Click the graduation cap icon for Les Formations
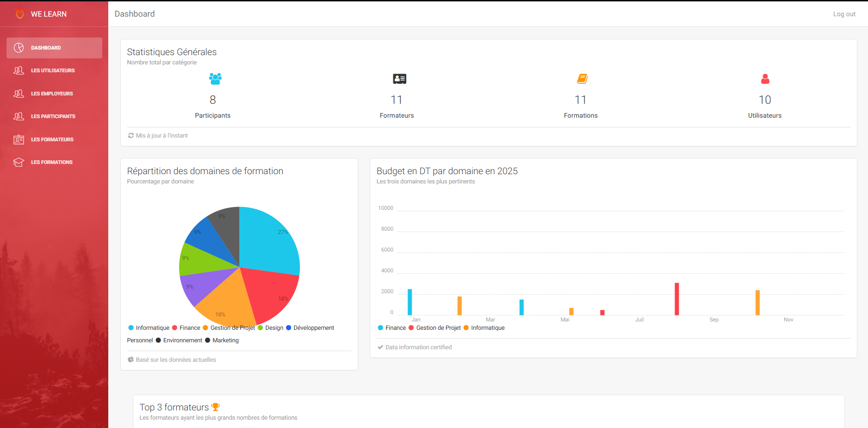Image resolution: width=868 pixels, height=428 pixels. pos(19,162)
